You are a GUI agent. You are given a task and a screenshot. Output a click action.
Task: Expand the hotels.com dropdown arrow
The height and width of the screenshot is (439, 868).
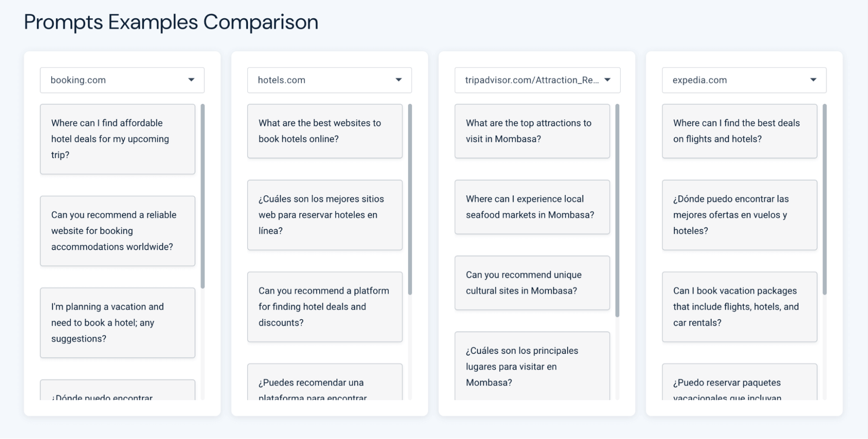click(x=329, y=80)
